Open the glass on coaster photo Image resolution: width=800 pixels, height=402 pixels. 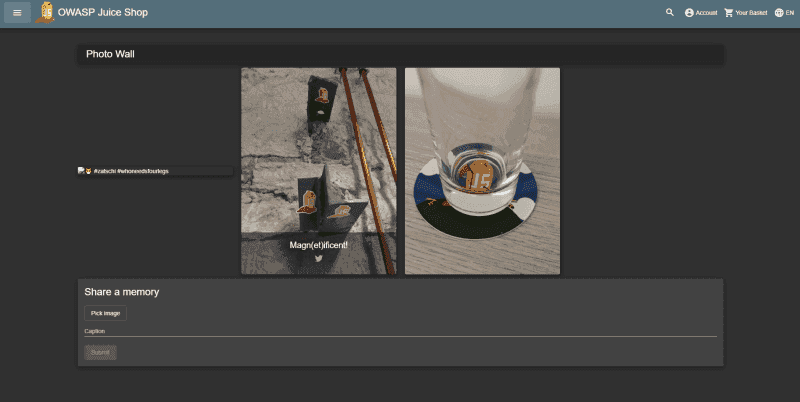pos(482,171)
